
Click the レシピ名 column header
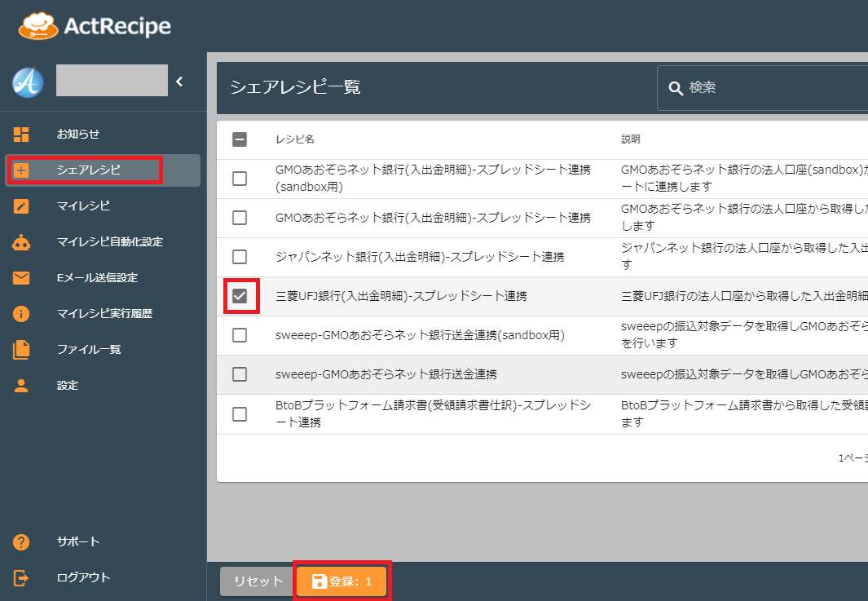pos(295,139)
